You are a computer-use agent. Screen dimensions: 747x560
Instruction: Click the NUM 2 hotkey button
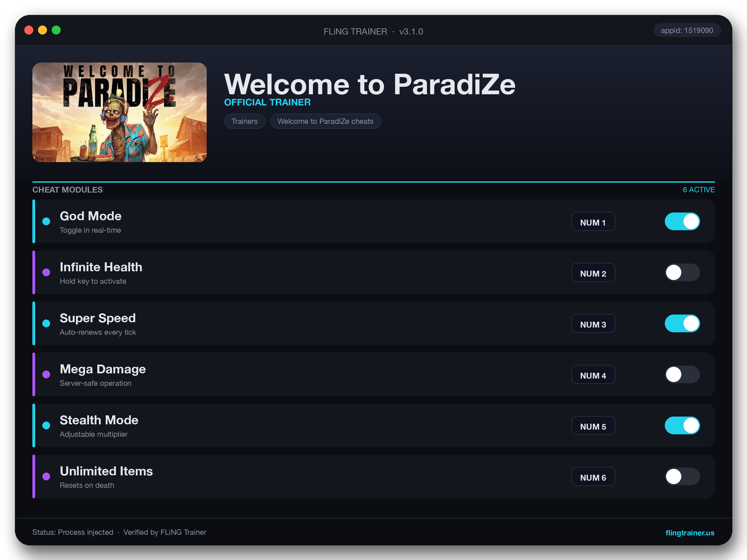coord(593,273)
